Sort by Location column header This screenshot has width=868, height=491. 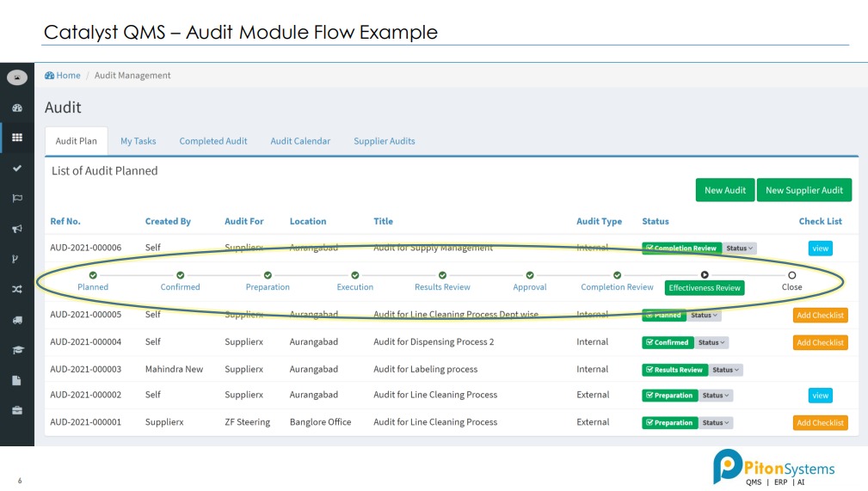[308, 221]
